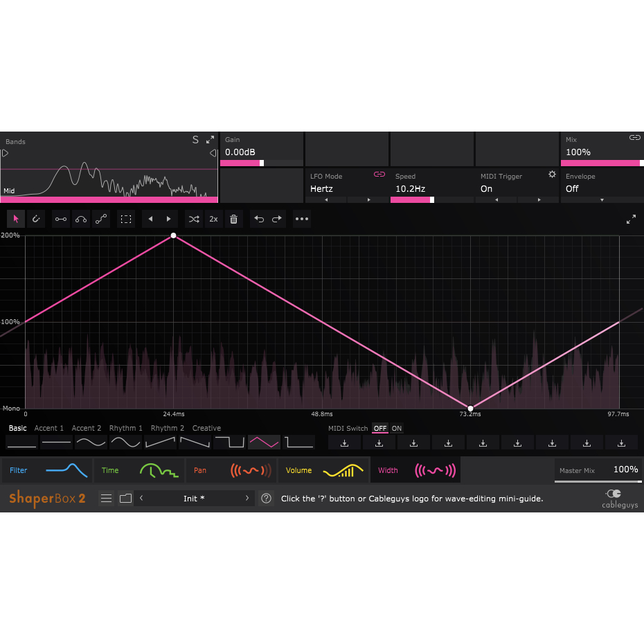Switch to the Creative presets tab
Image resolution: width=644 pixels, height=644 pixels.
[206, 428]
